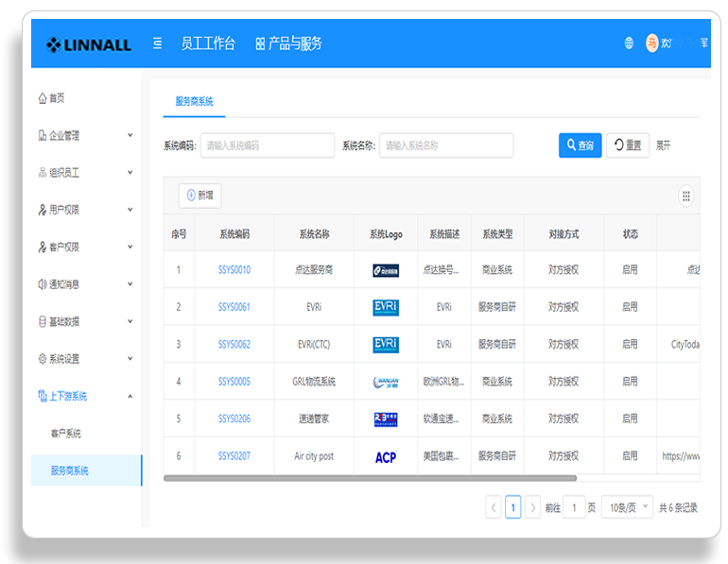The image size is (728, 564).
Task: Collapse sidebar with the hamburger menu icon
Action: pos(157,43)
